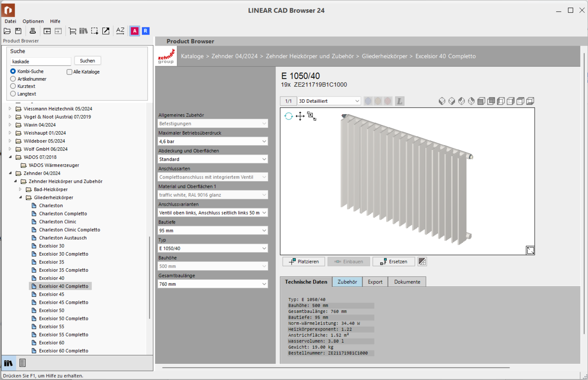The image size is (588, 380).
Task: Click the zoom extents icon in the 3D viewer
Action: coord(312,116)
